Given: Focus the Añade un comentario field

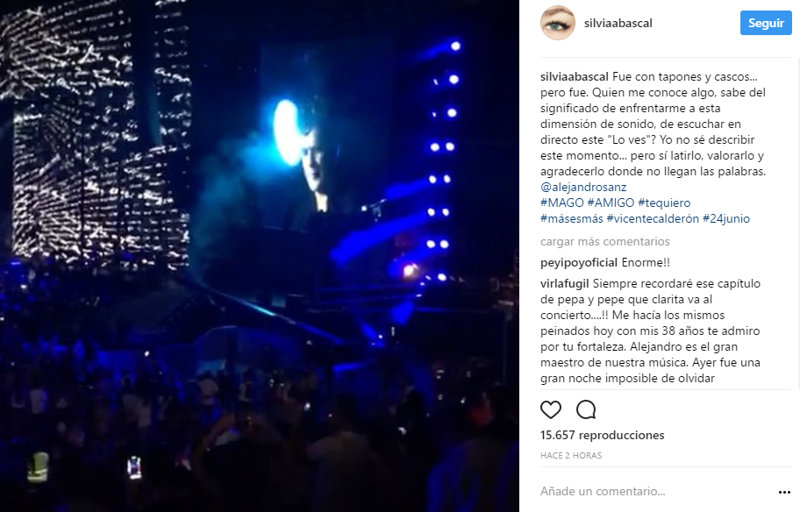Looking at the screenshot, I should [x=656, y=492].
